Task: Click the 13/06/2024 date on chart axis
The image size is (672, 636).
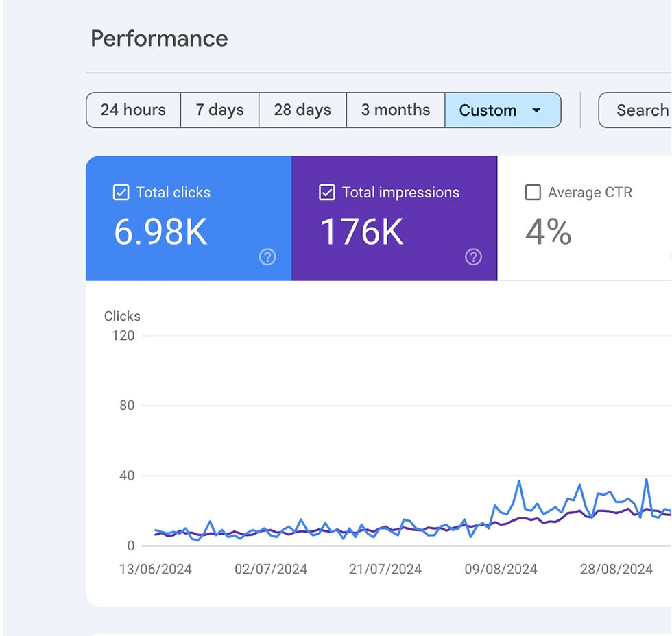Action: [156, 569]
